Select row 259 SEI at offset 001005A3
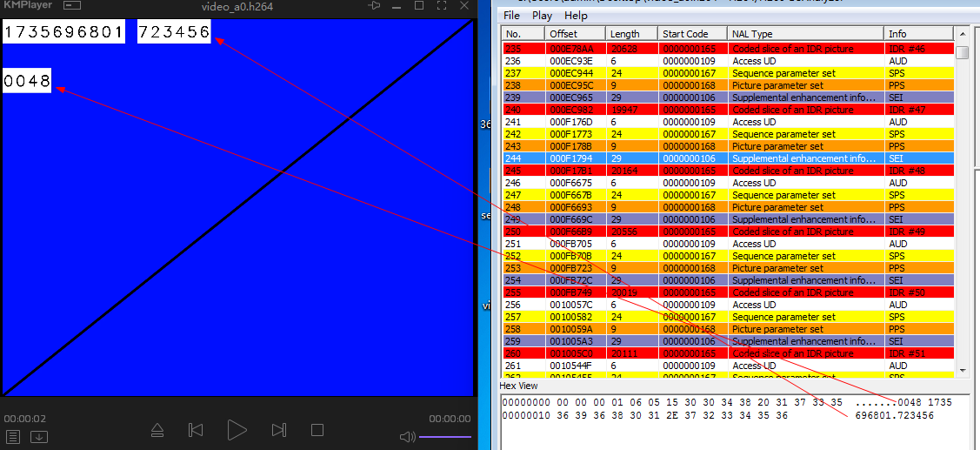The image size is (980, 450). [728, 341]
